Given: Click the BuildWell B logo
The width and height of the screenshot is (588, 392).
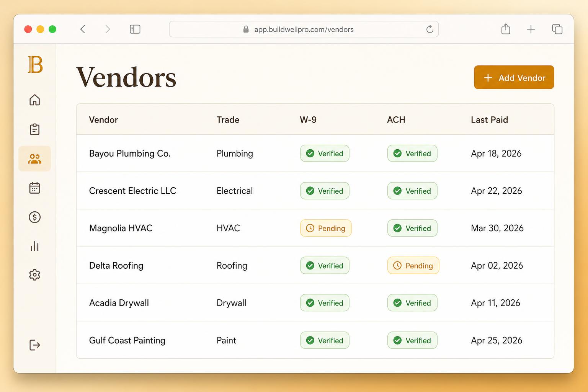Looking at the screenshot, I should (x=35, y=64).
